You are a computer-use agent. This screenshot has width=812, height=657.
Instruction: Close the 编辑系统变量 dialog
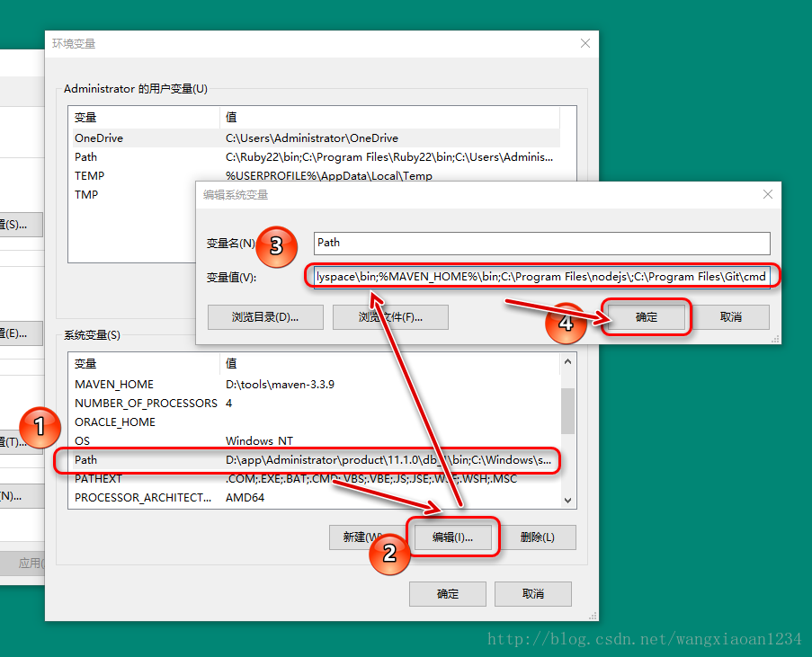(x=767, y=194)
